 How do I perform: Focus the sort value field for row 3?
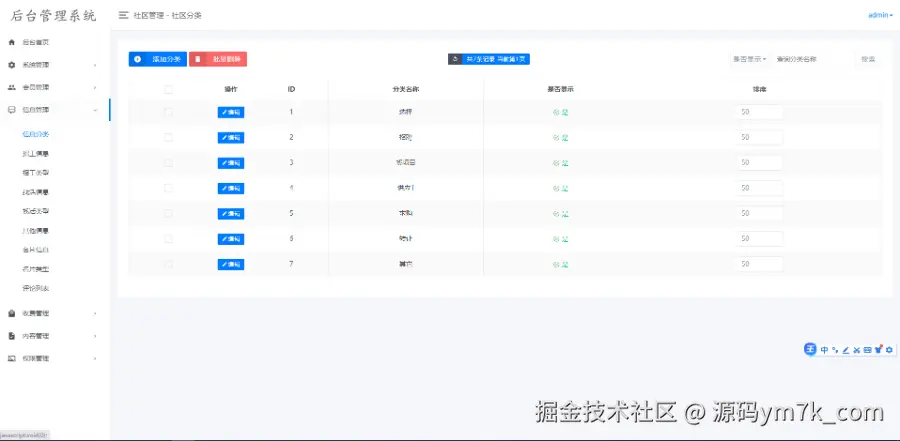[x=759, y=163]
